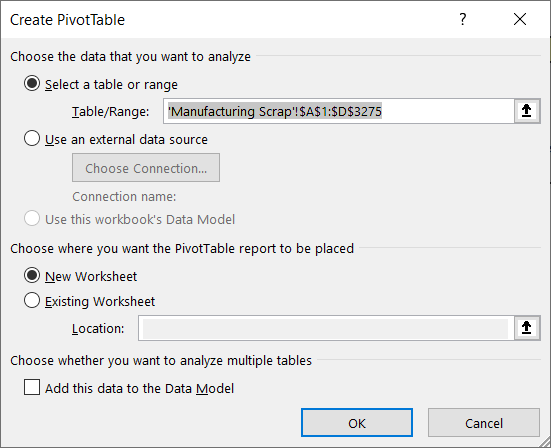Click the Location range selector arrow icon

click(527, 328)
